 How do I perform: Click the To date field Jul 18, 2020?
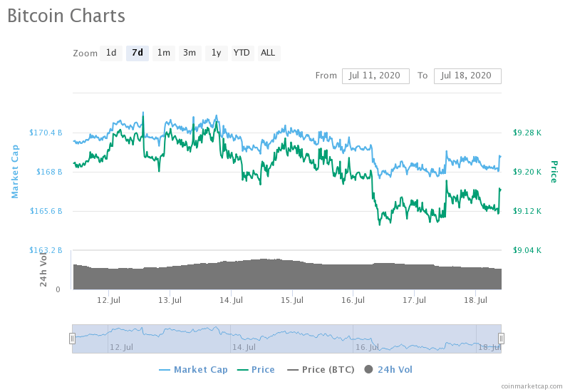tap(467, 76)
